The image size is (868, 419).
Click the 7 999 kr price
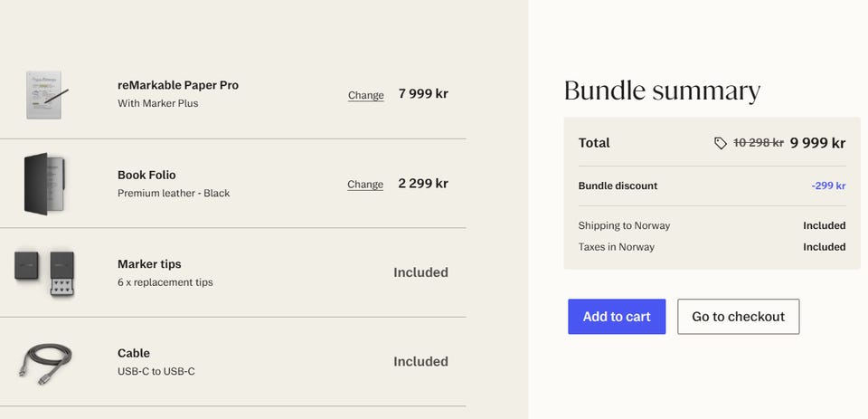click(x=423, y=94)
